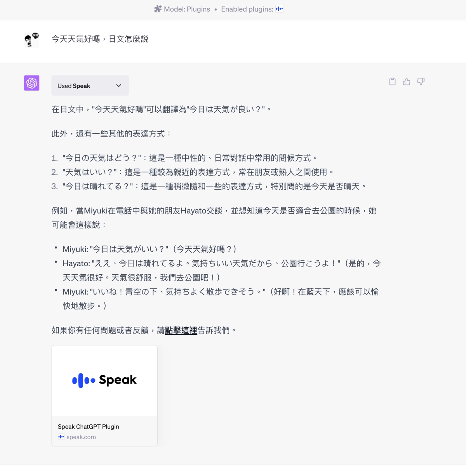The height and width of the screenshot is (476, 466).
Task: Click the Speak ChatGPT Plugin title
Action: click(x=89, y=426)
